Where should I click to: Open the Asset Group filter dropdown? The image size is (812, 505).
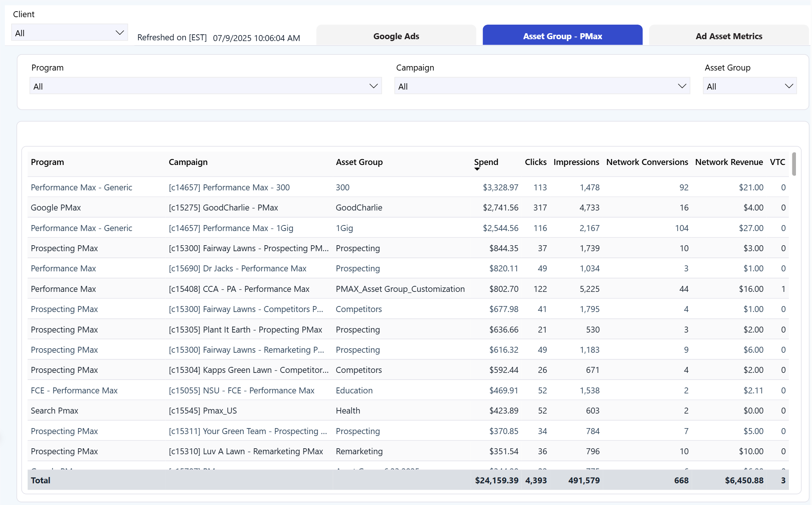pyautogui.click(x=788, y=86)
